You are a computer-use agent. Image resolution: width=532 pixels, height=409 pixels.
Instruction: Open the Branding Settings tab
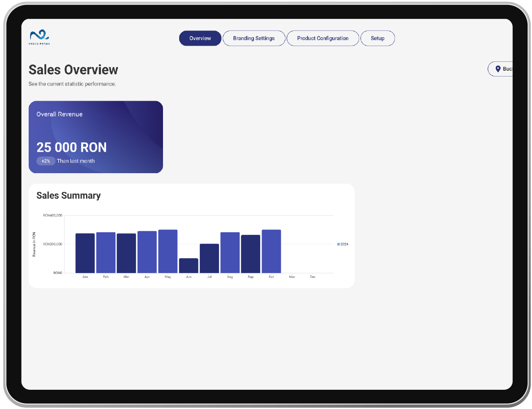point(254,38)
